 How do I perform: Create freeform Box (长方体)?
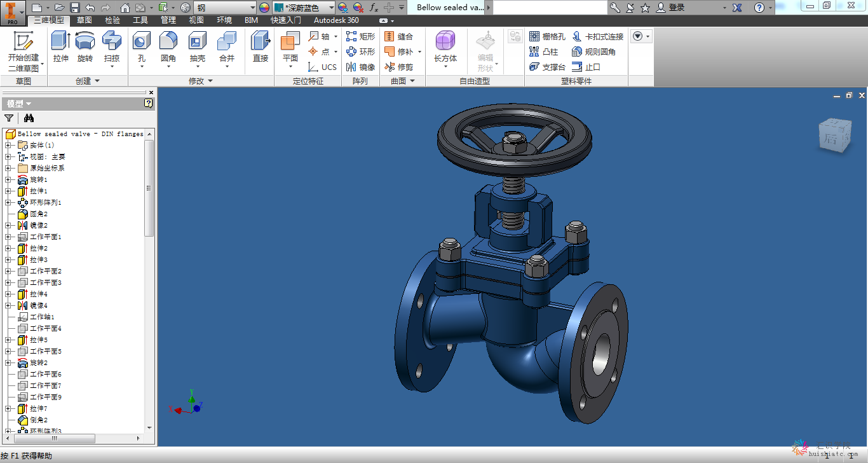[x=445, y=50]
